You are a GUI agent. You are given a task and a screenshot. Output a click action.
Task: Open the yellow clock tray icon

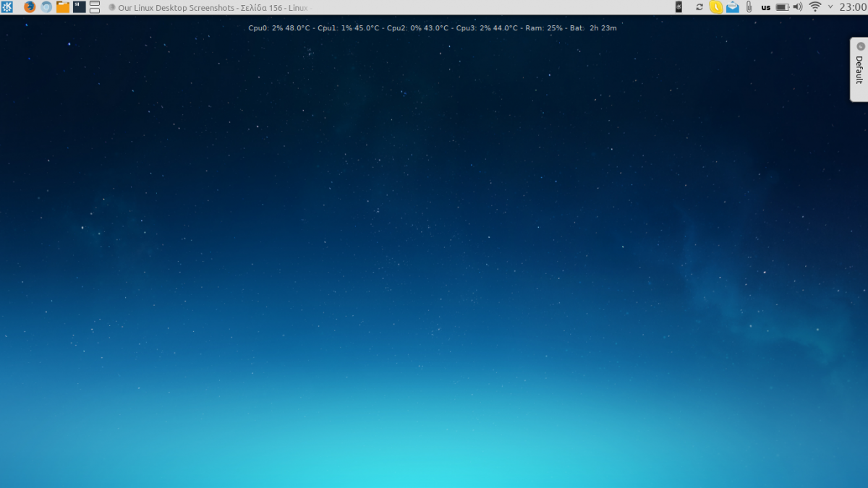pyautogui.click(x=716, y=7)
